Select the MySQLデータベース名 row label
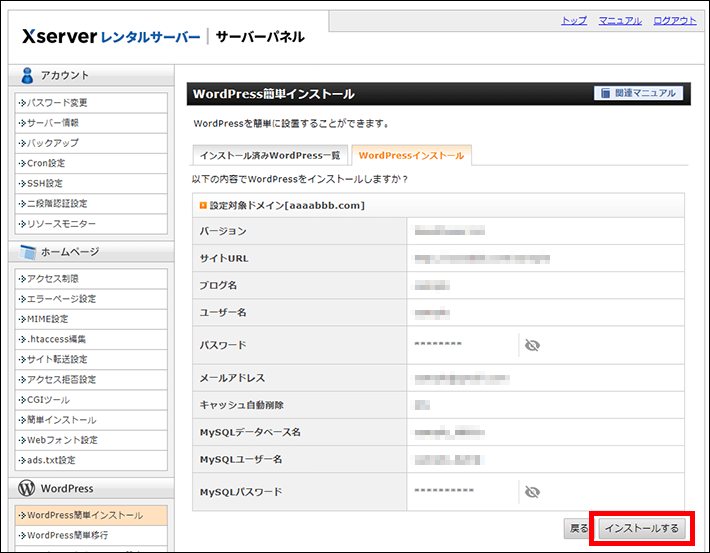Screen dimensions: 710x553 [250, 433]
